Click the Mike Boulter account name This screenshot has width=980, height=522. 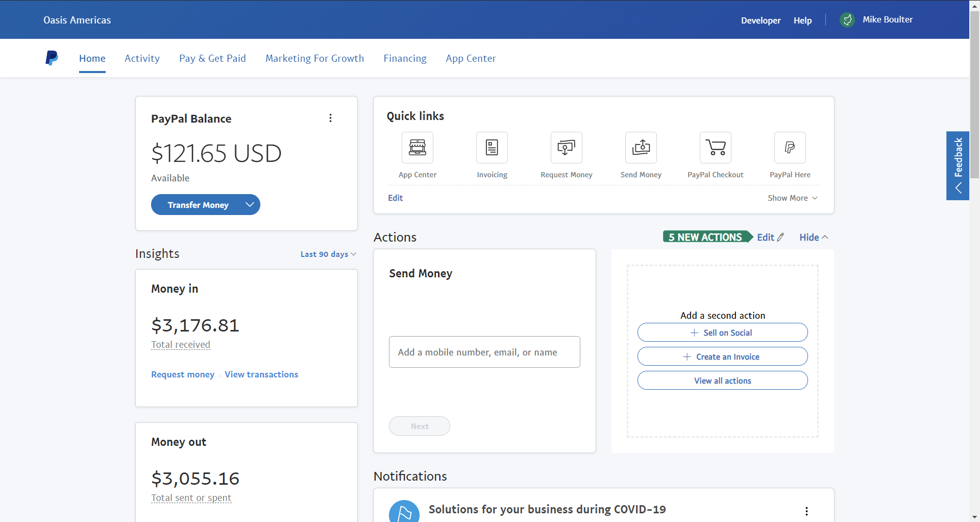click(888, 19)
